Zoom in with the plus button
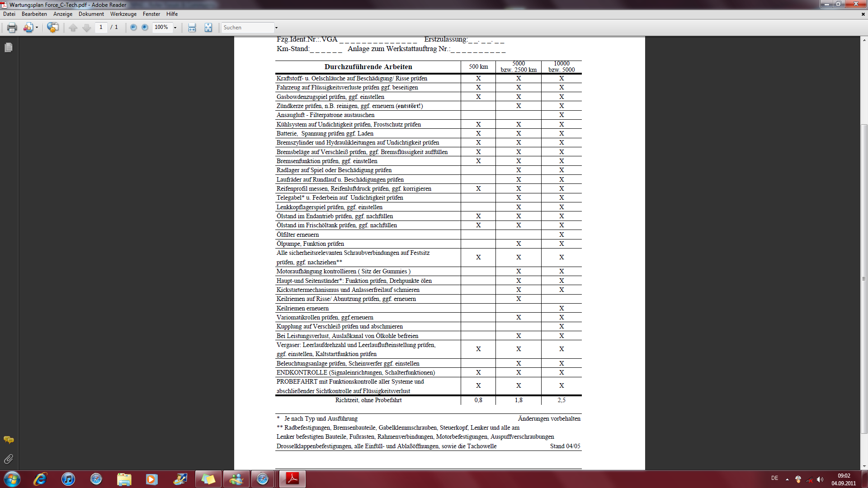The width and height of the screenshot is (868, 488). [x=145, y=28]
